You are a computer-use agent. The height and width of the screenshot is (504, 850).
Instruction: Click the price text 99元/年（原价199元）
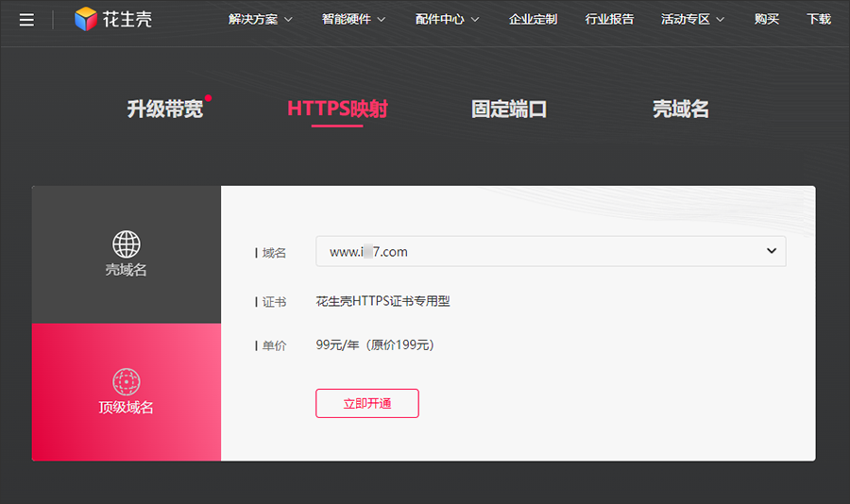[375, 345]
